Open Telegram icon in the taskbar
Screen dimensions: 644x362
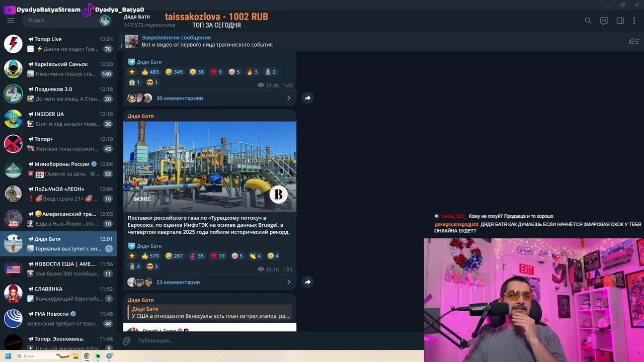tap(109, 356)
